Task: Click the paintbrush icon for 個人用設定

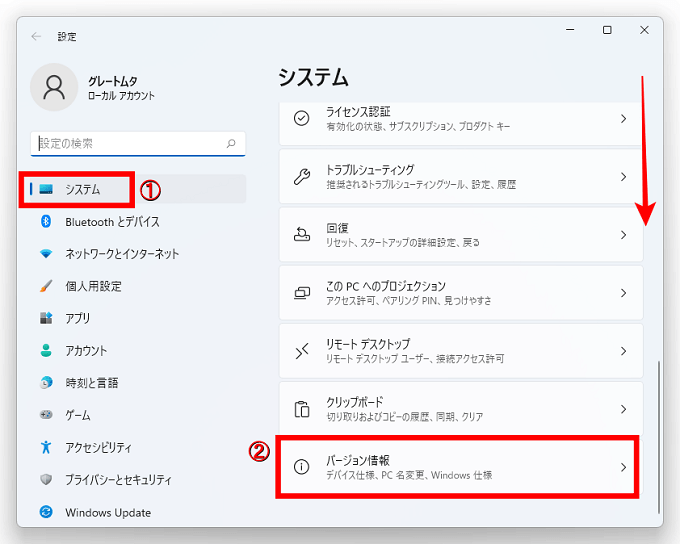Action: pos(46,286)
